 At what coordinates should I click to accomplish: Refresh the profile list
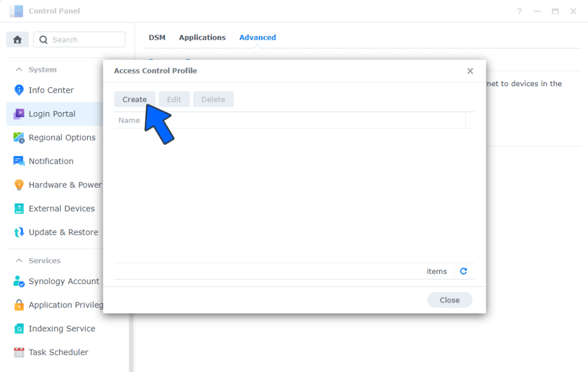463,271
